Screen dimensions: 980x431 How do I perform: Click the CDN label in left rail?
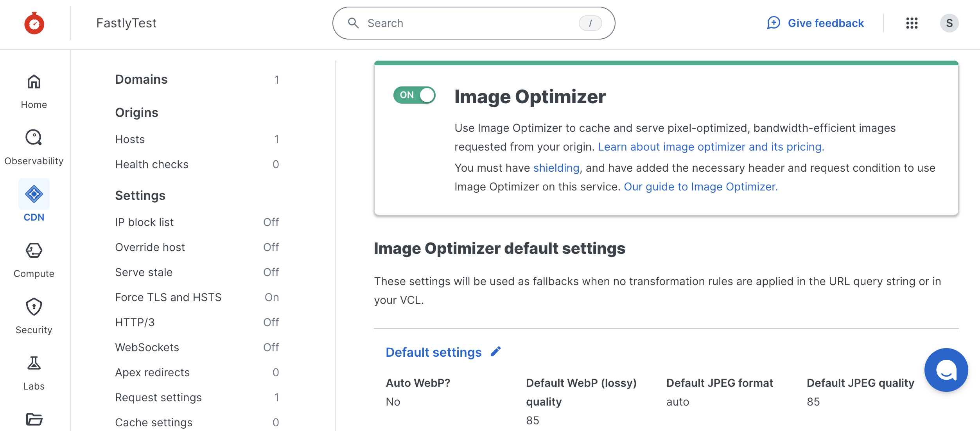pos(34,217)
